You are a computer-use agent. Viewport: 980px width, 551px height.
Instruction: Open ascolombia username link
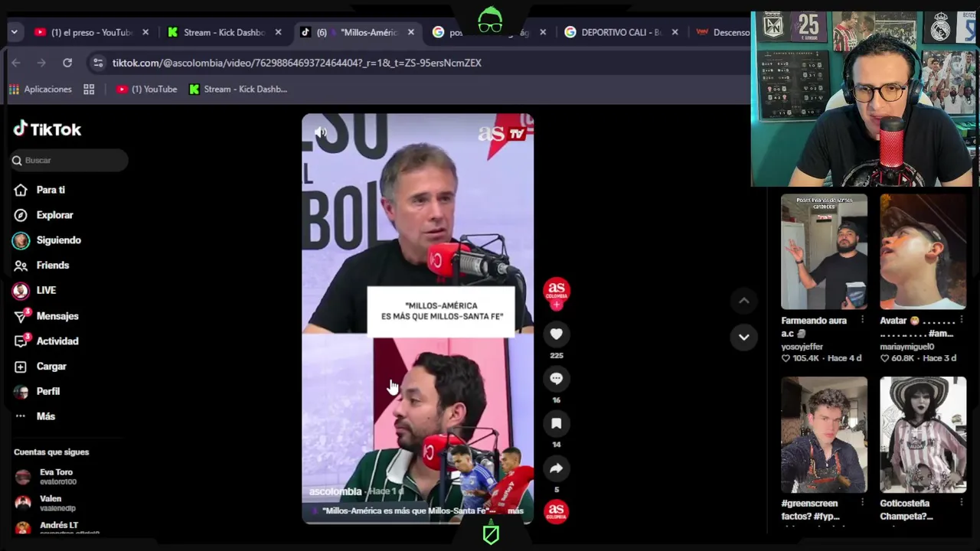(x=335, y=491)
